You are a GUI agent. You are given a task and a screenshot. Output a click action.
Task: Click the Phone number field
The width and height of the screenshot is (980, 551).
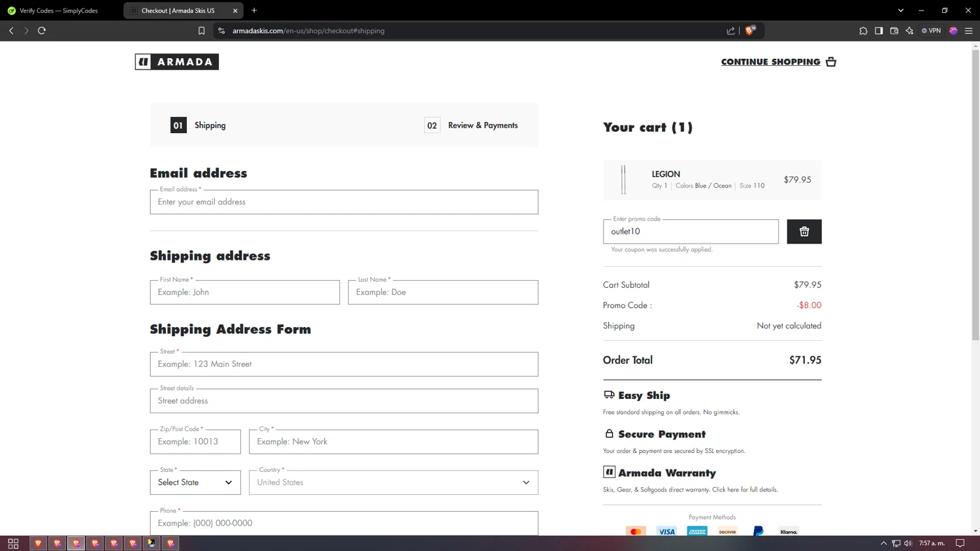click(x=344, y=523)
